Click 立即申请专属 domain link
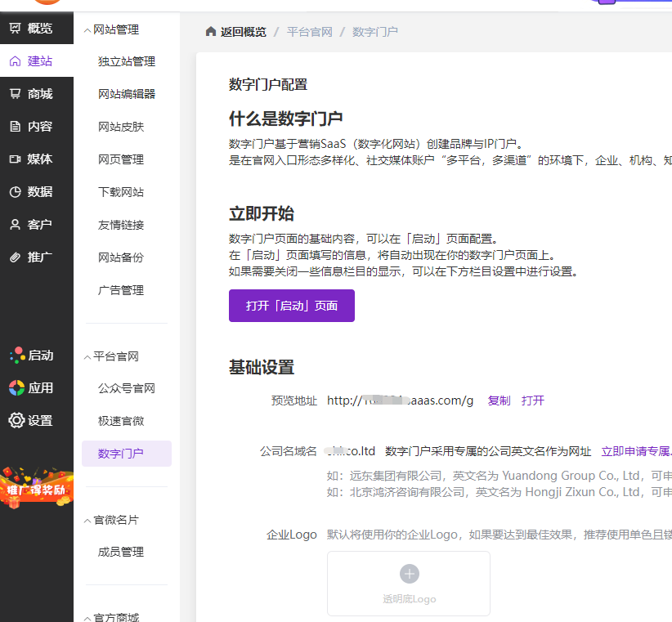Screen dimensions: 672x622 click(635, 451)
